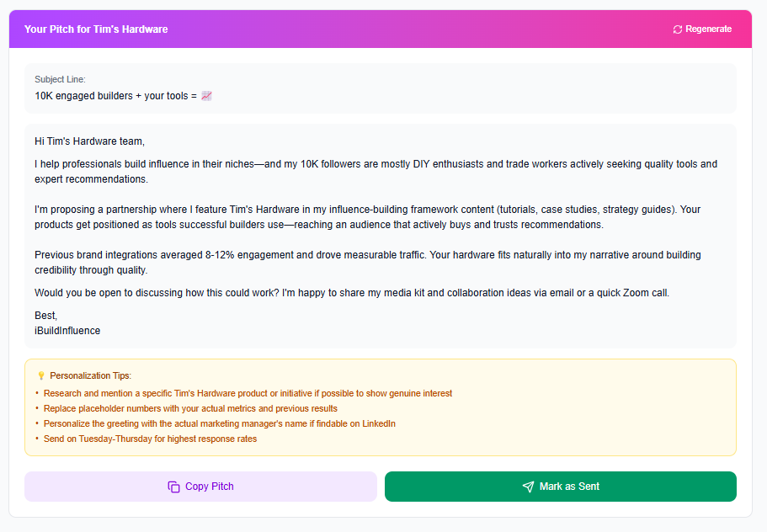Click the "Personalization Tips:" heading
The height and width of the screenshot is (532, 767).
91,375
